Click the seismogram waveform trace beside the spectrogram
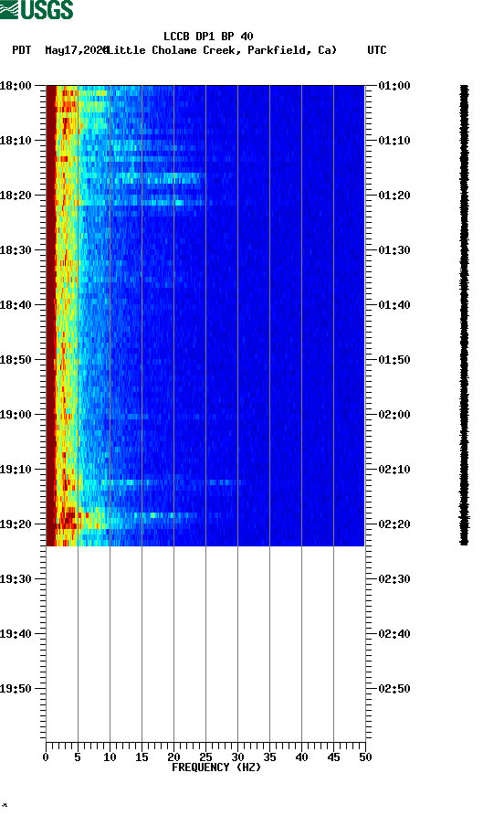This screenshot has height=815, width=504. pyautogui.click(x=464, y=315)
